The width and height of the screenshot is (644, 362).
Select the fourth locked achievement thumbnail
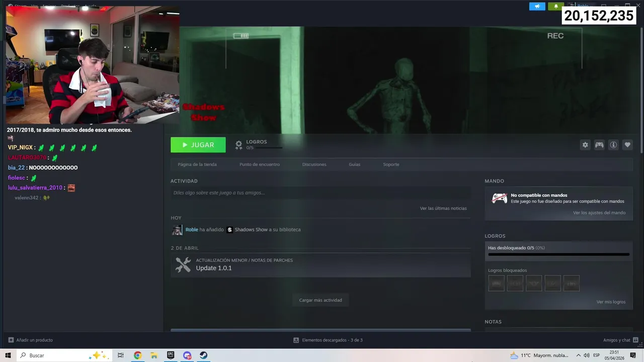click(552, 283)
